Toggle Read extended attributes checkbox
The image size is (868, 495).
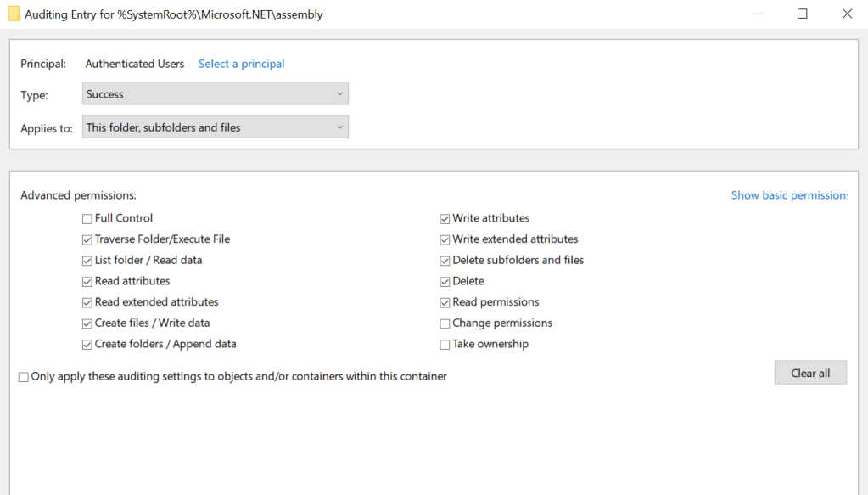tap(87, 302)
